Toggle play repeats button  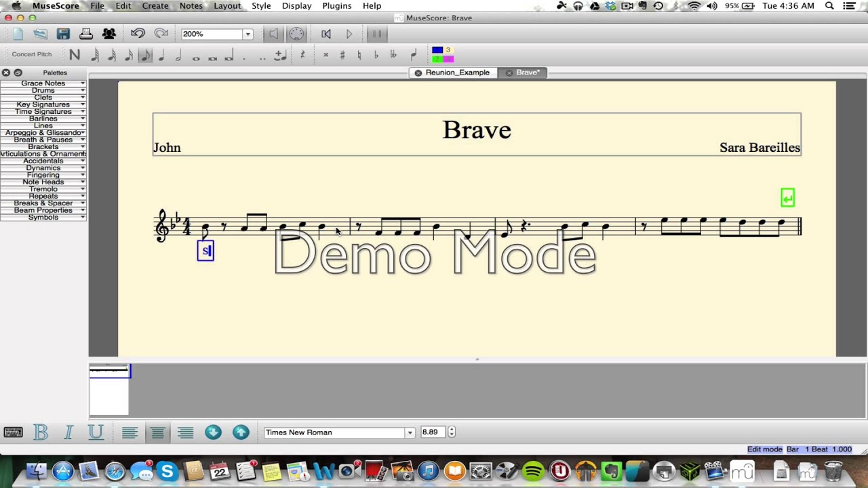pyautogui.click(x=377, y=34)
